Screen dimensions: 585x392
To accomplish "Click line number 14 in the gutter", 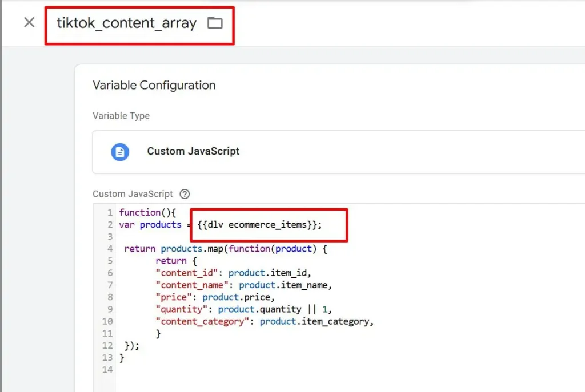I will (x=107, y=370).
